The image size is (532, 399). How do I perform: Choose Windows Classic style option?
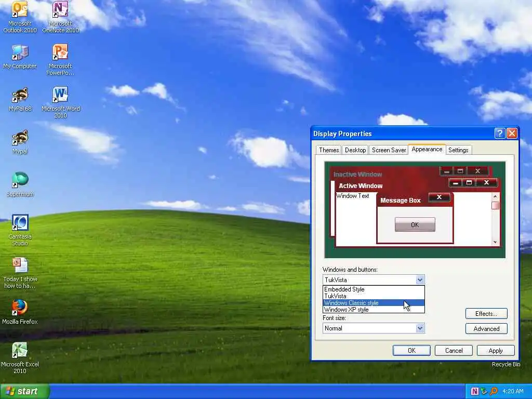click(374, 303)
